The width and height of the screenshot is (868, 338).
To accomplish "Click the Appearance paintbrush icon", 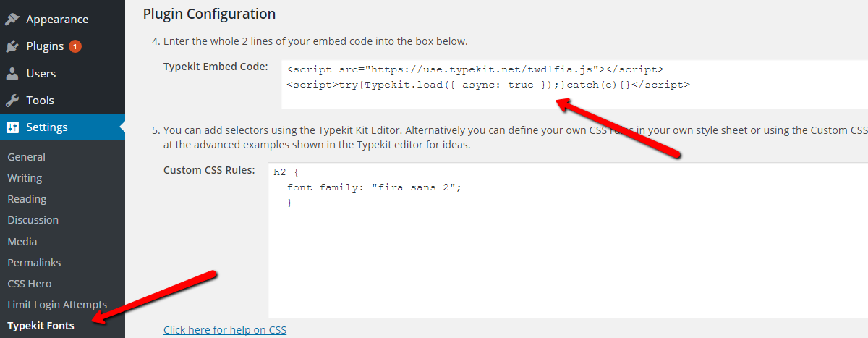I will point(12,20).
